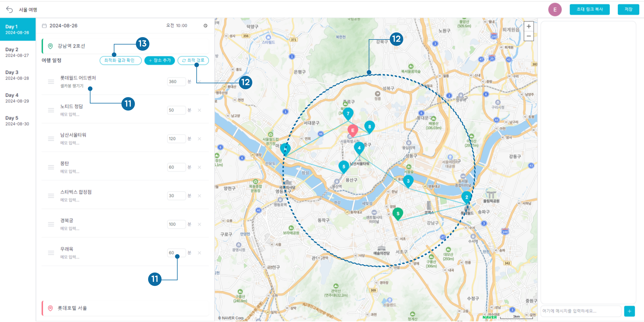This screenshot has width=644, height=322.
Task: Grab handle for 경복궁 row
Action: tap(51, 224)
